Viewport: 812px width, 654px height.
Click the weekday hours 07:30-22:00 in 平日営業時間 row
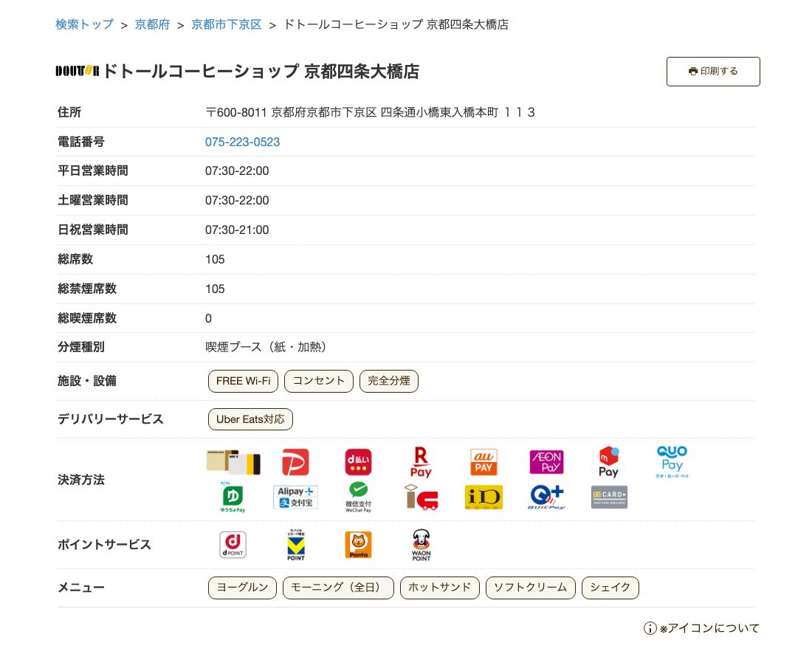237,171
